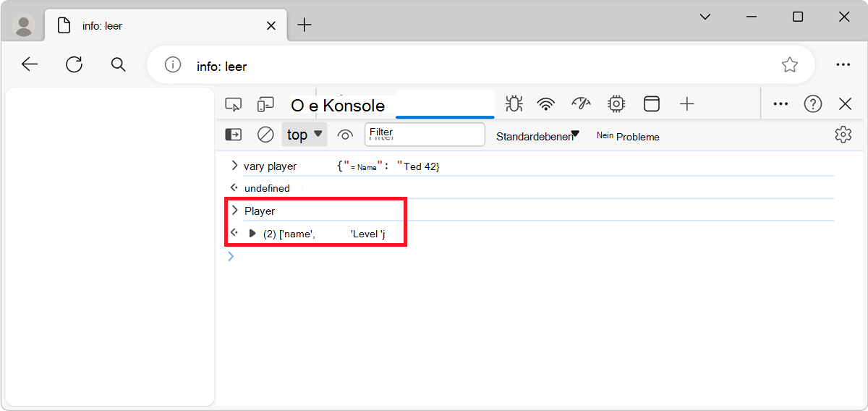Open the Performance gauge icon tab
The width and height of the screenshot is (868, 411).
tap(582, 104)
